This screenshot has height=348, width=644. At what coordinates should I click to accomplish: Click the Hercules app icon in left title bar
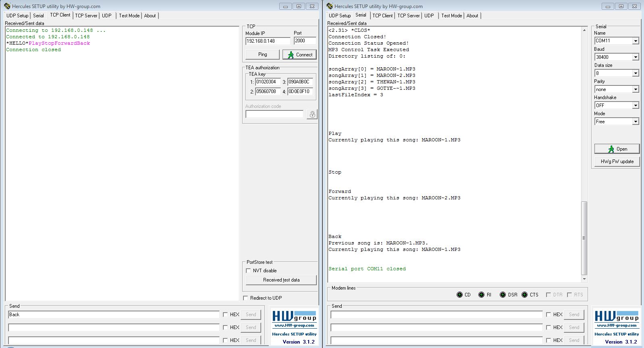[x=7, y=6]
